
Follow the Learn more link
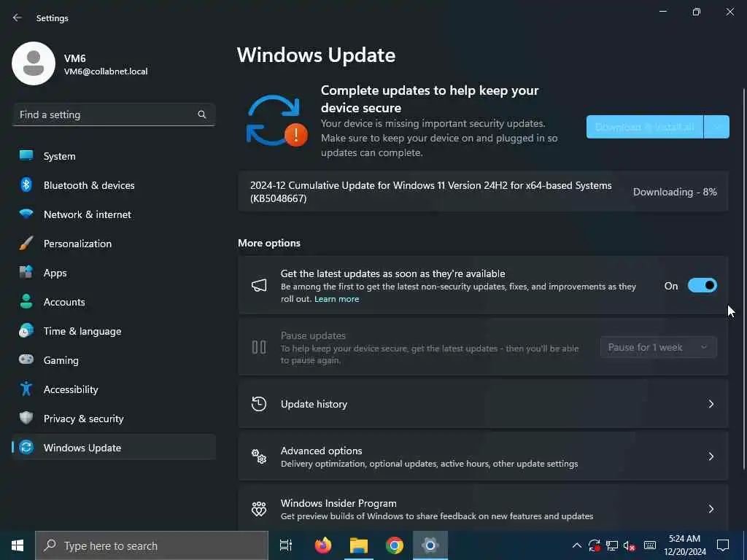(336, 299)
